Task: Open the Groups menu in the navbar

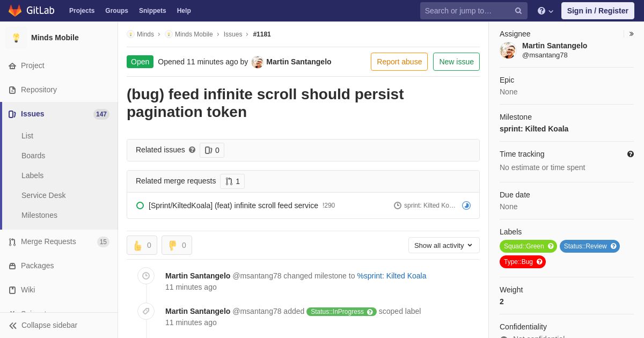Action: (116, 11)
